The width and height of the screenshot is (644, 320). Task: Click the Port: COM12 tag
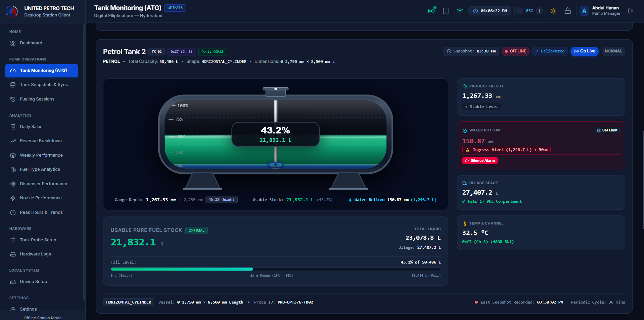(212, 52)
